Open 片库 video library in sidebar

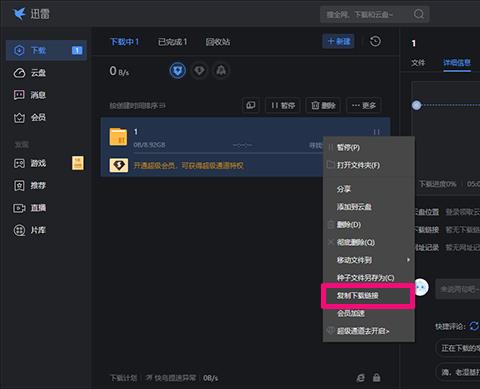pyautogui.click(x=29, y=230)
